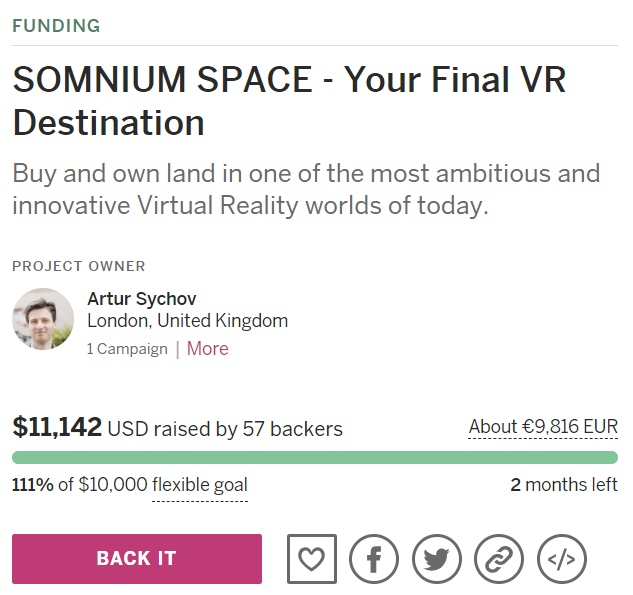Save campaign with the heart icon

coord(312,559)
